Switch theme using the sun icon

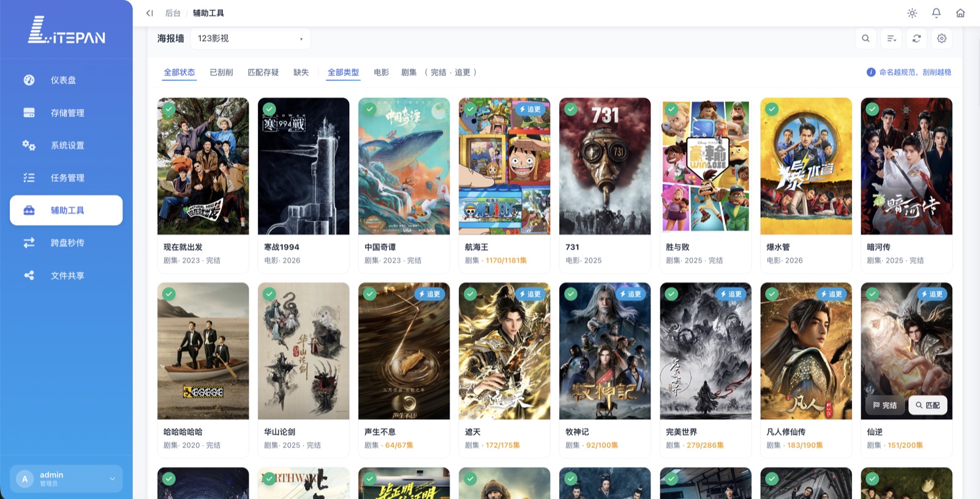click(912, 13)
